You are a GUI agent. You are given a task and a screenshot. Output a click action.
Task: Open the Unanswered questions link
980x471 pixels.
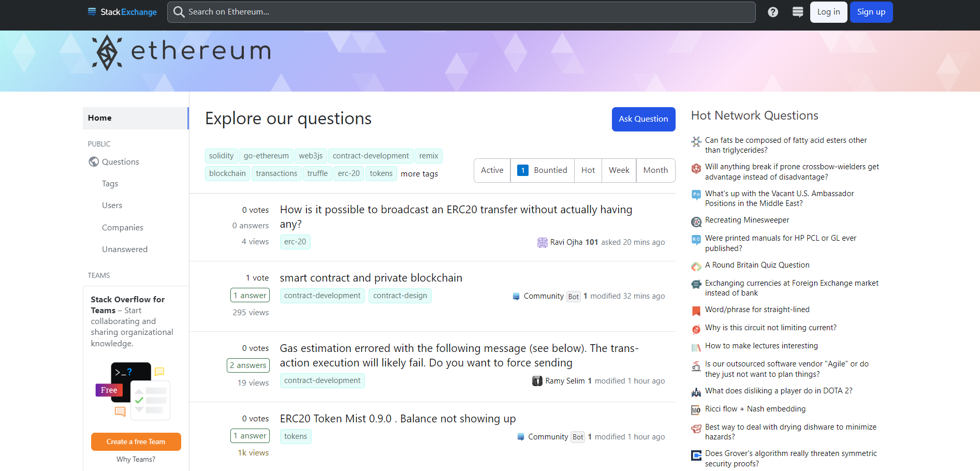click(x=125, y=249)
